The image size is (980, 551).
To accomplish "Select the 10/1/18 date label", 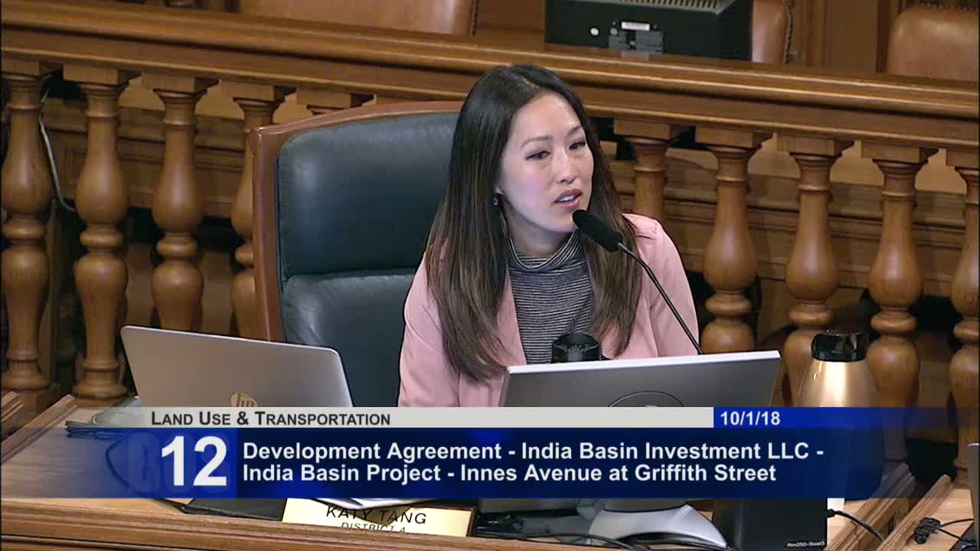I will (x=746, y=419).
